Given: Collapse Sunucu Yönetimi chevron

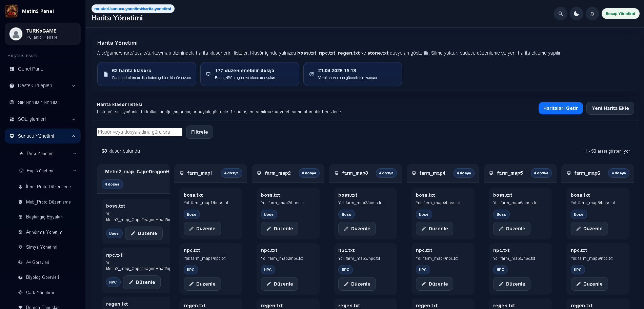Looking at the screenshot, I should pos(74,136).
